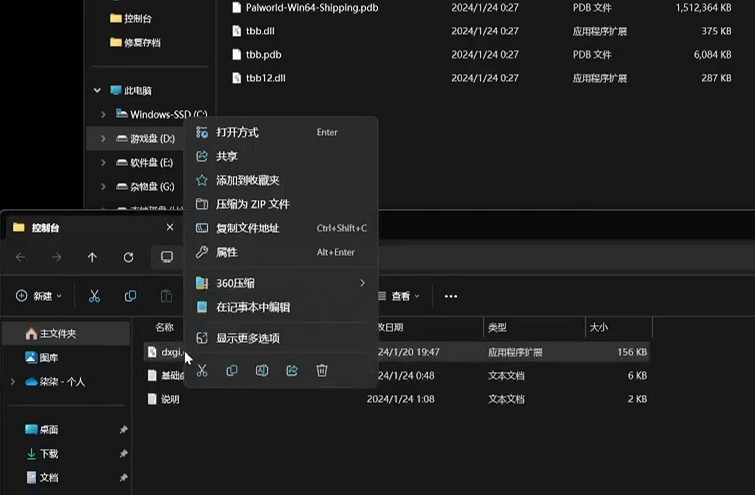Open the 查看 view dropdown

click(400, 296)
